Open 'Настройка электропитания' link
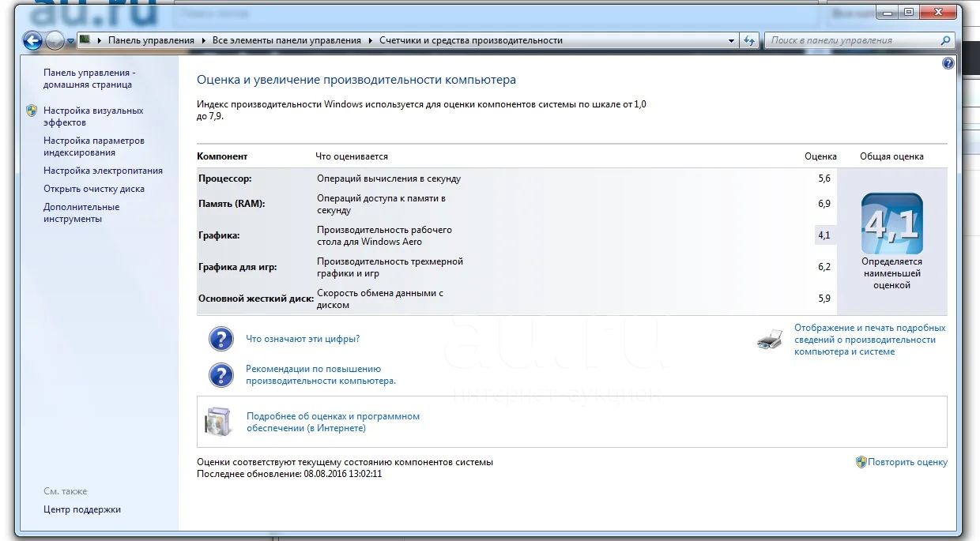The height and width of the screenshot is (541, 980). [103, 171]
